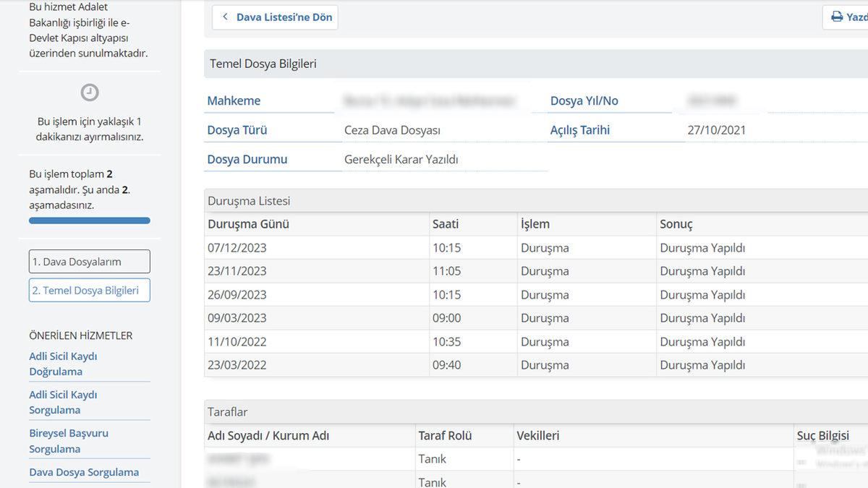This screenshot has height=488, width=868.
Task: Select step 2 Temel Dosya Bilgileri
Action: pyautogui.click(x=89, y=290)
